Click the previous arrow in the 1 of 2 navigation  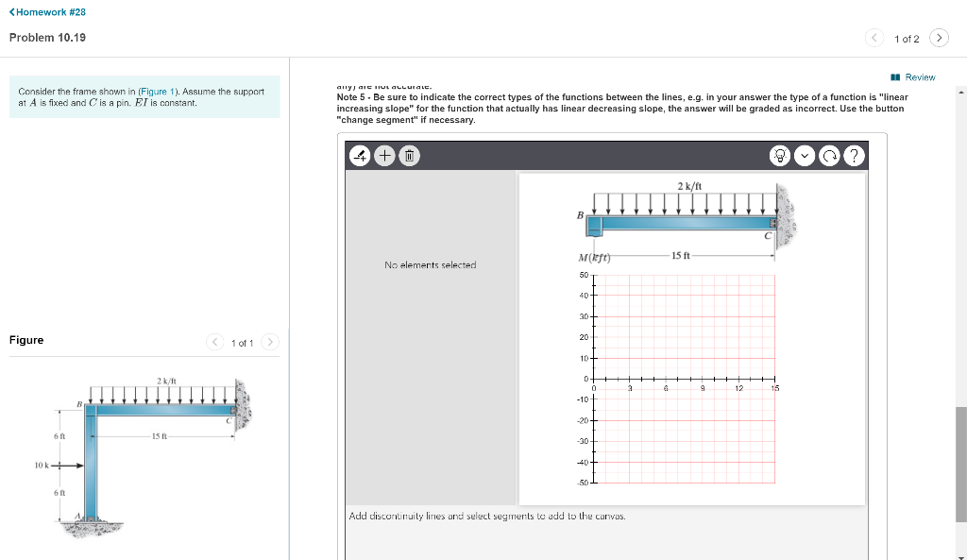[874, 38]
